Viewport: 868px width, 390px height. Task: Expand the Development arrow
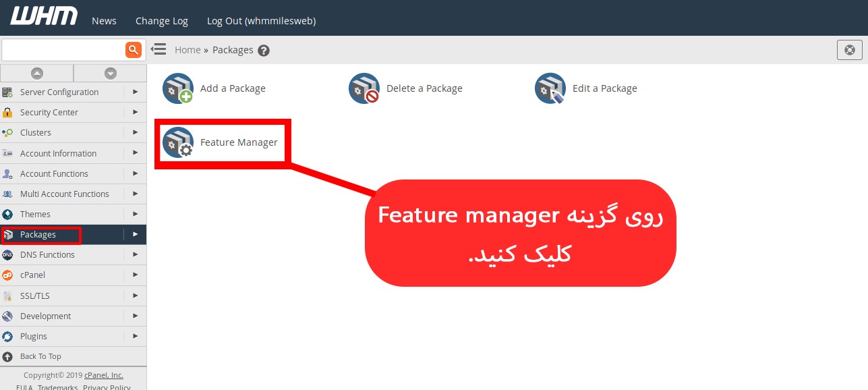click(135, 316)
